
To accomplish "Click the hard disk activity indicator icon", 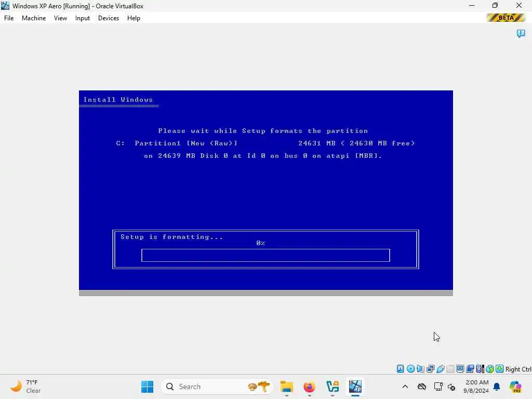I will [401, 369].
